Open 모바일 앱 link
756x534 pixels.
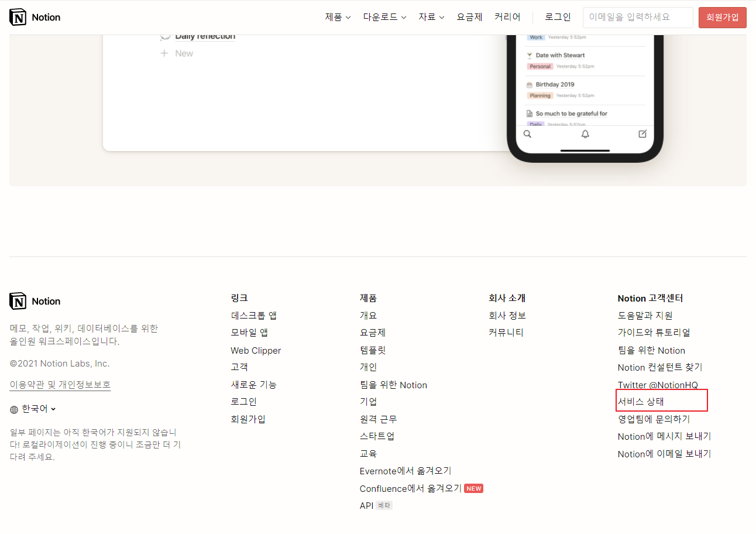click(249, 333)
